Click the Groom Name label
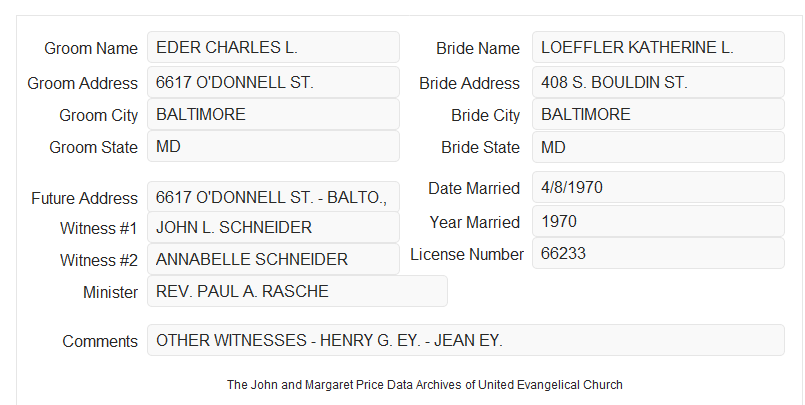Screen dimensions: 805x405 click(91, 48)
